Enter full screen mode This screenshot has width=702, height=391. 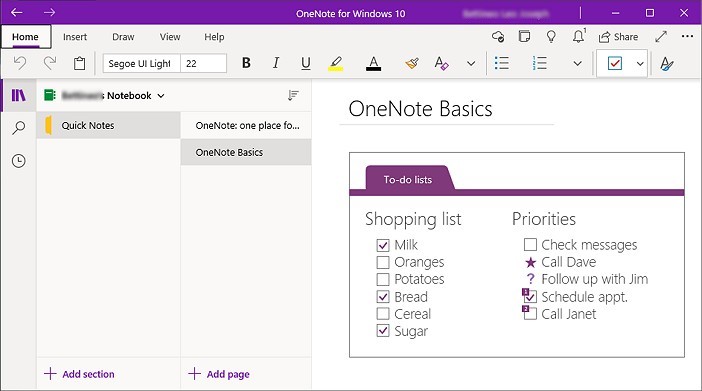(661, 37)
